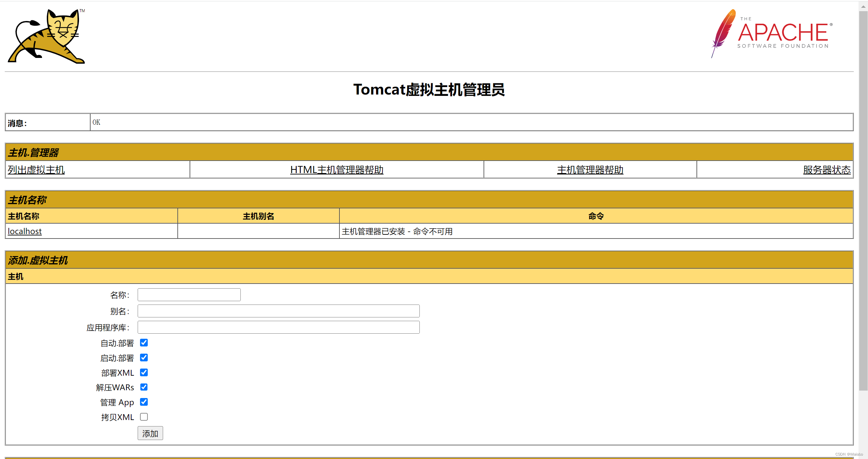Enable the 拷贝XML checkbox
This screenshot has width=868, height=459.
[x=144, y=417]
